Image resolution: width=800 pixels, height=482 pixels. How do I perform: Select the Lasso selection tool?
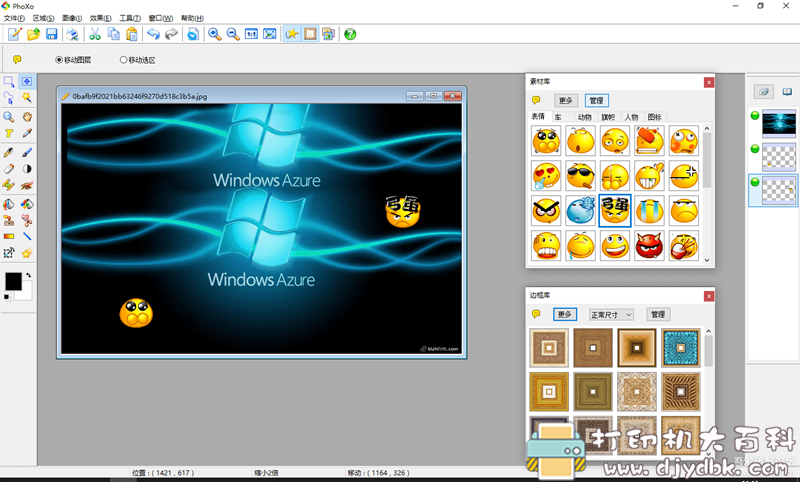[x=9, y=98]
